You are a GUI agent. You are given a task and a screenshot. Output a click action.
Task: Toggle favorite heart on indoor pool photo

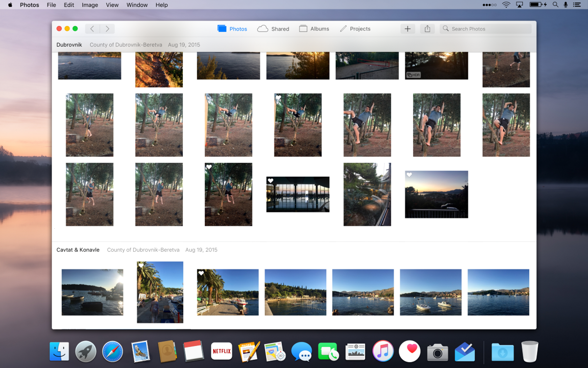270,181
